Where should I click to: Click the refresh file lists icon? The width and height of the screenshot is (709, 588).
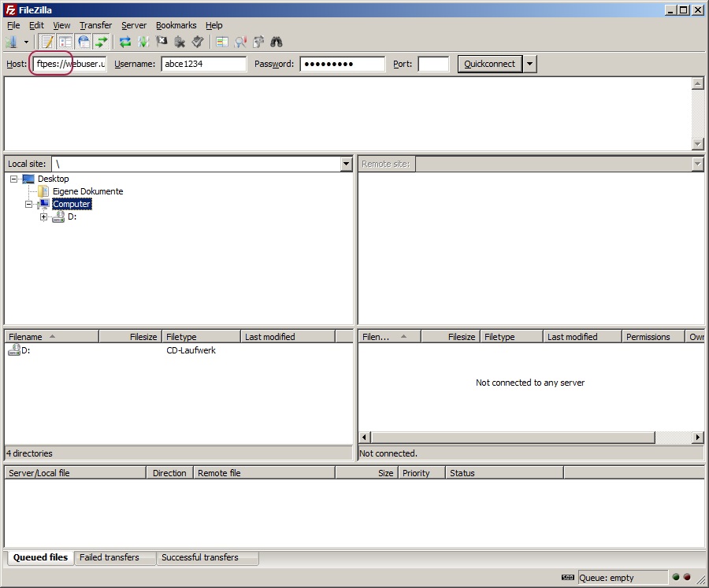tap(124, 42)
